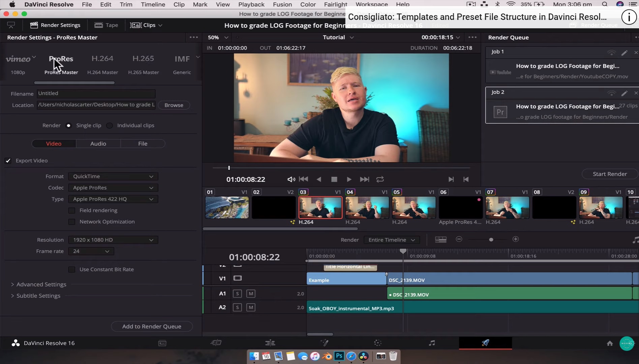Switch to the Cut page
639x364 pixels.
pos(216,343)
